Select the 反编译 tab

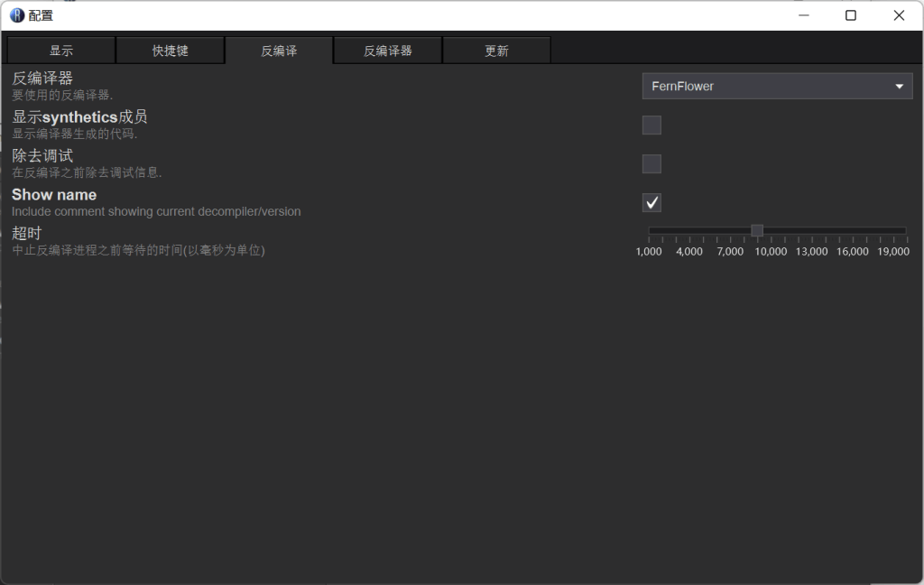[x=278, y=50]
